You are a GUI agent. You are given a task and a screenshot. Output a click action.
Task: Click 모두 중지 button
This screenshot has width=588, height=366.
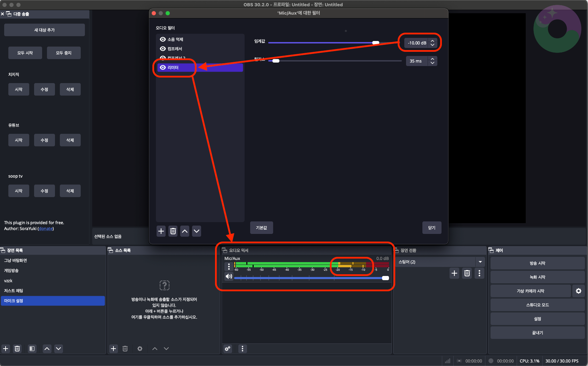[64, 53]
